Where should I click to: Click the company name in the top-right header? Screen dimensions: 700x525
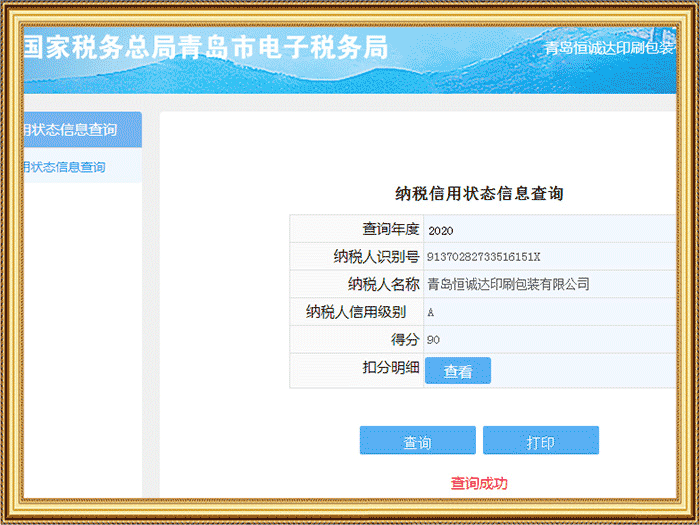coord(610,48)
